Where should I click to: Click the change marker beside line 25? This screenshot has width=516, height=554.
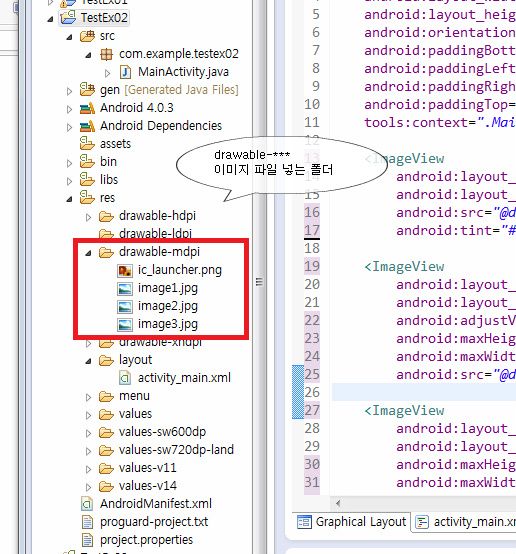[x=298, y=392]
